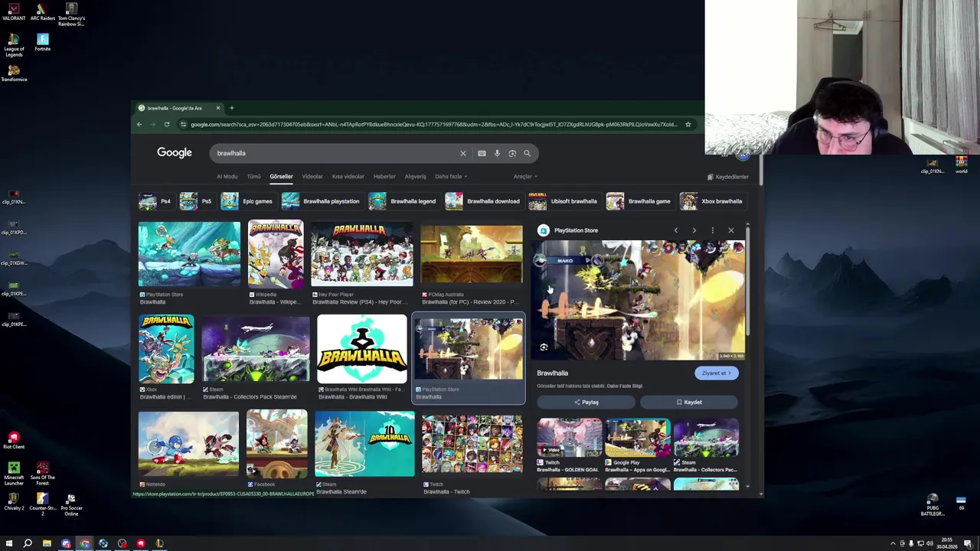This screenshot has height=551, width=980.
Task: Filter by Xbox brawlhalla chip
Action: (711, 201)
